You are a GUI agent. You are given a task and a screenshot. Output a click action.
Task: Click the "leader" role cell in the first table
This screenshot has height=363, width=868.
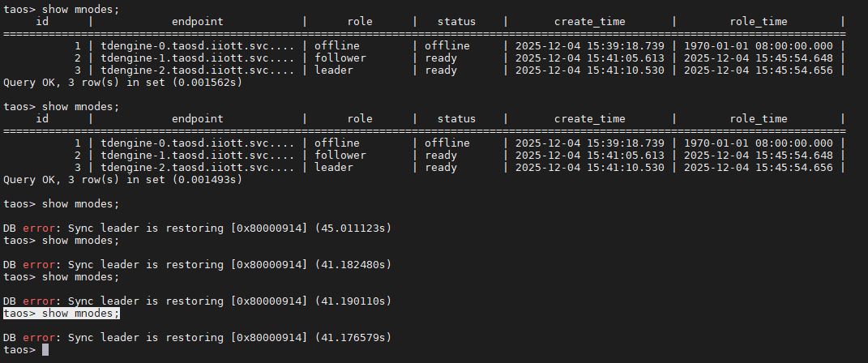coord(333,70)
